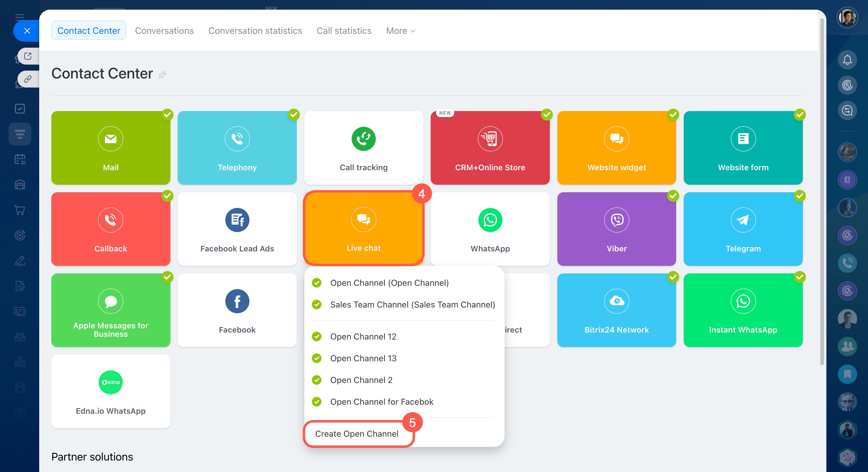Open analytics bar chart icon in left sidebar
Viewport: 868px width, 472px height.
(x=20, y=362)
